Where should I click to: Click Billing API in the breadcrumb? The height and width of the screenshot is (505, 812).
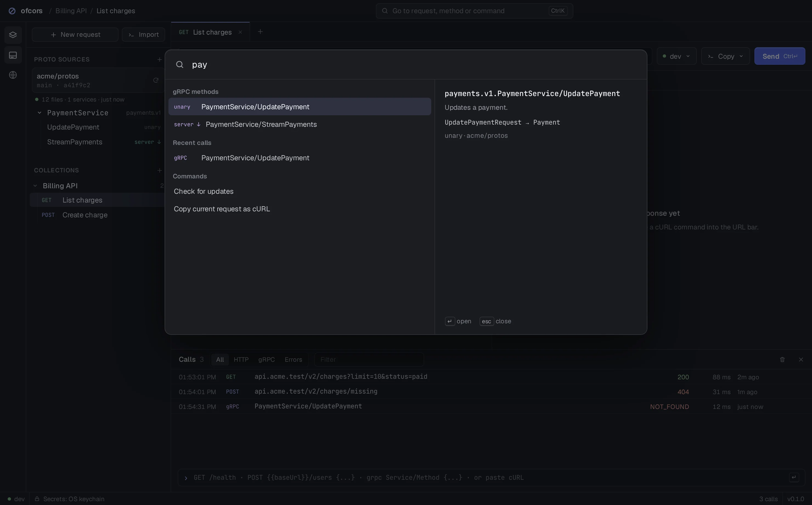pyautogui.click(x=71, y=11)
